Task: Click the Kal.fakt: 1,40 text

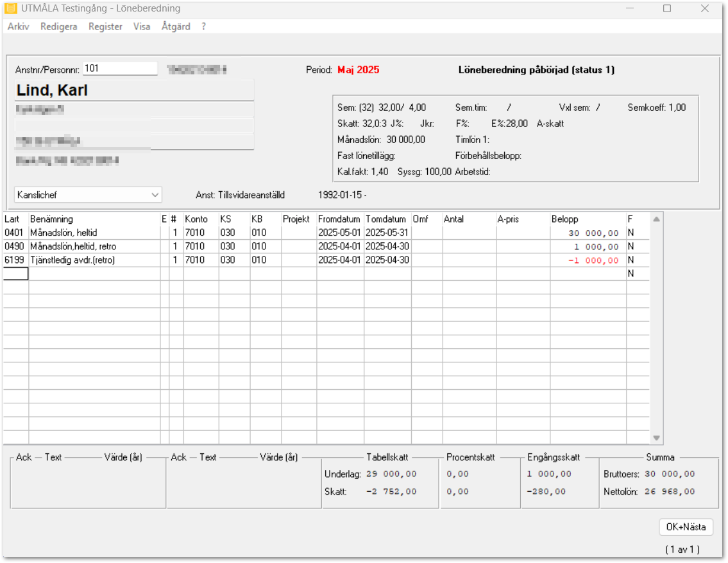Action: (x=362, y=172)
